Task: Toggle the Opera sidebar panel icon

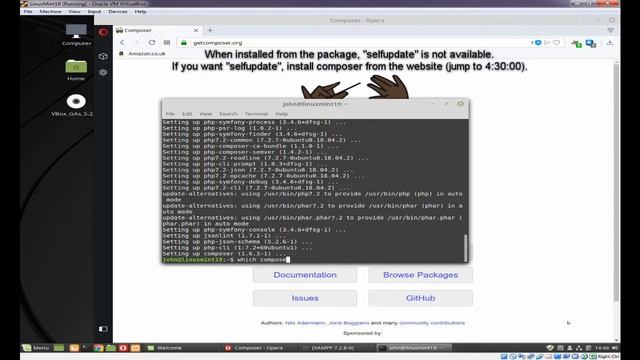Action: point(103,329)
